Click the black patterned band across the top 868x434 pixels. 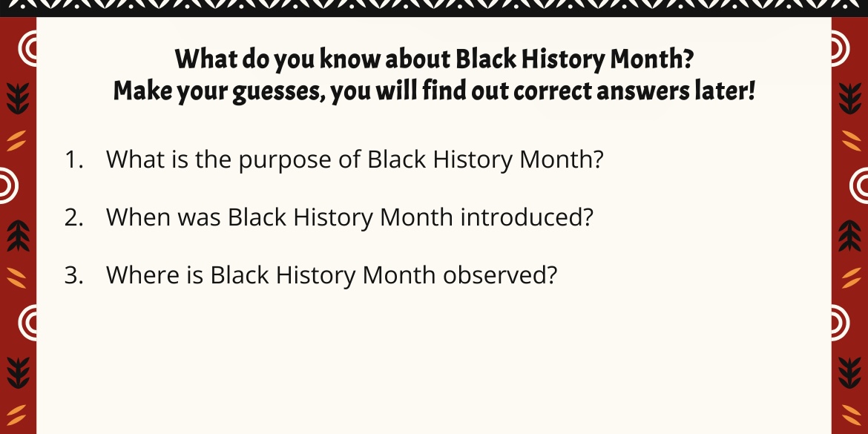click(x=434, y=7)
